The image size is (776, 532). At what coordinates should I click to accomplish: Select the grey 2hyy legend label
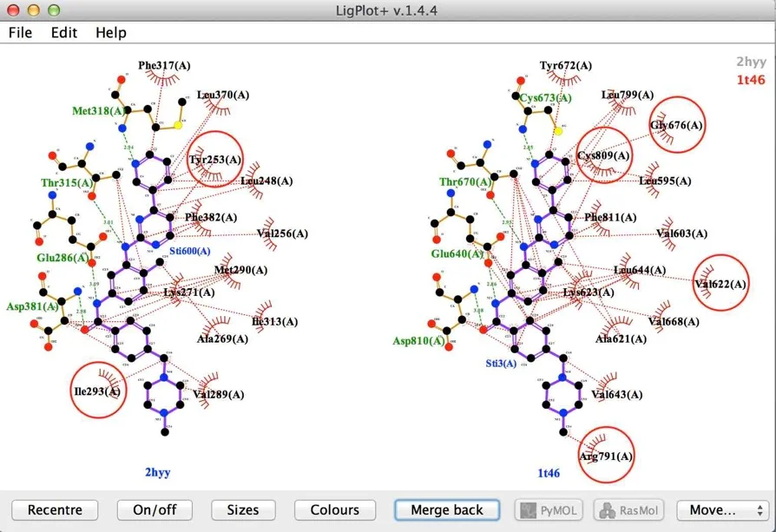751,62
